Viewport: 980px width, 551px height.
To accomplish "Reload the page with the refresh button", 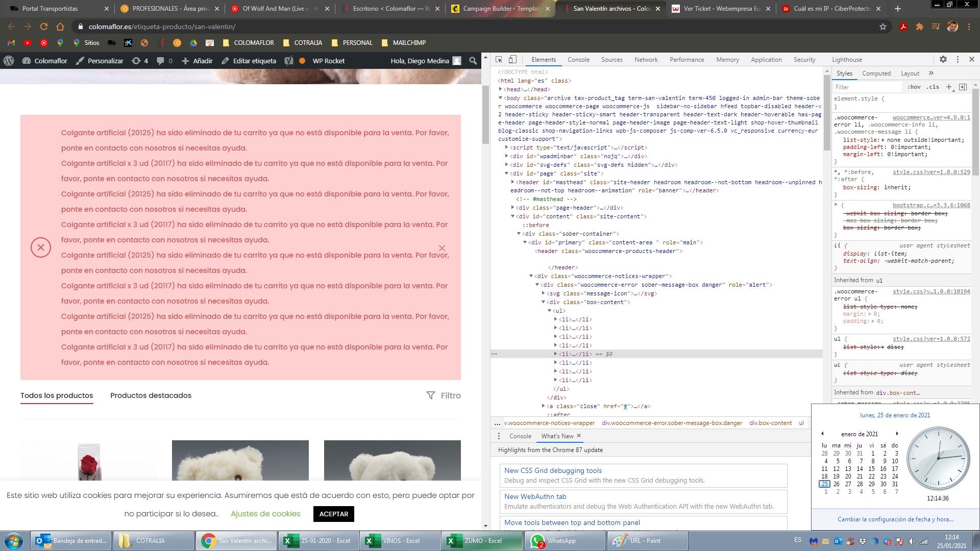I will pyautogui.click(x=44, y=27).
